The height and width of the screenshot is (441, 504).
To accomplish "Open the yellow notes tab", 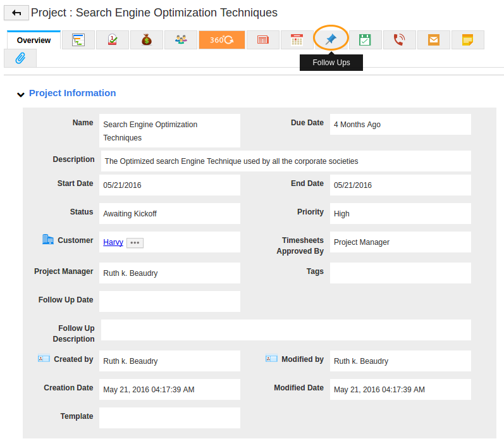I will (467, 40).
